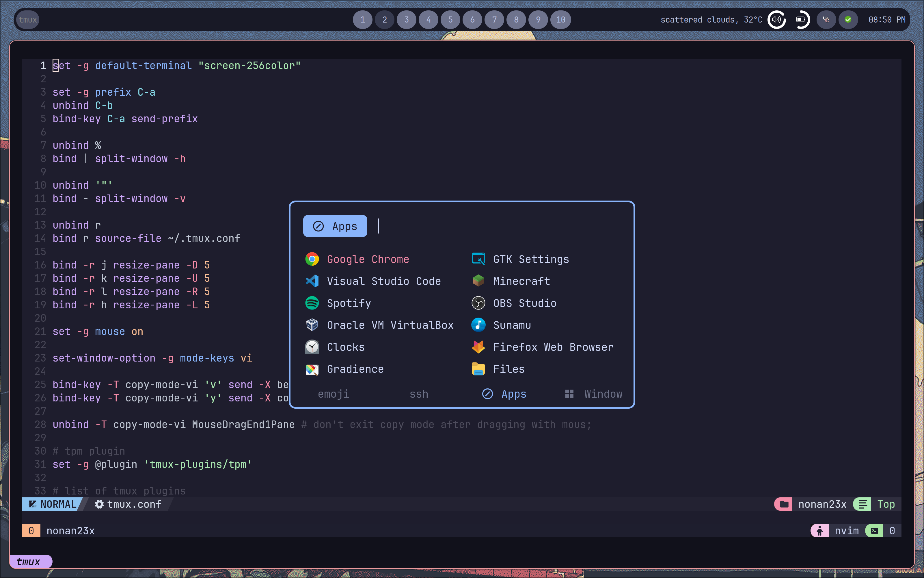The width and height of the screenshot is (924, 578).
Task: Switch to workspace 3
Action: (406, 19)
